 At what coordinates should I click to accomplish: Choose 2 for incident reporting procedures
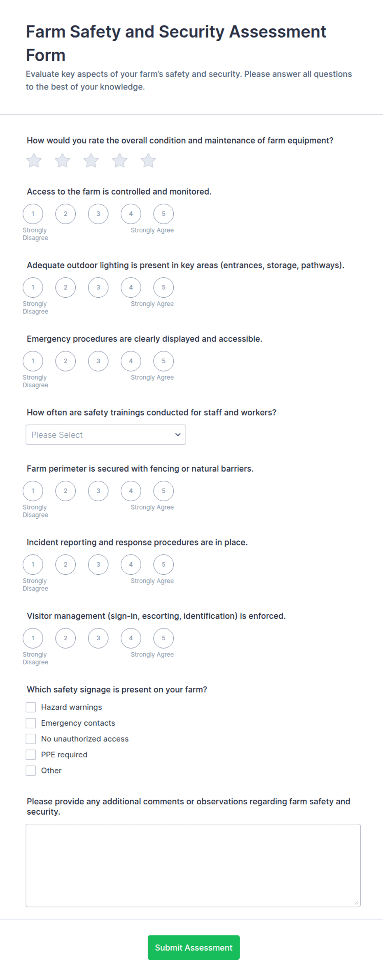click(65, 565)
